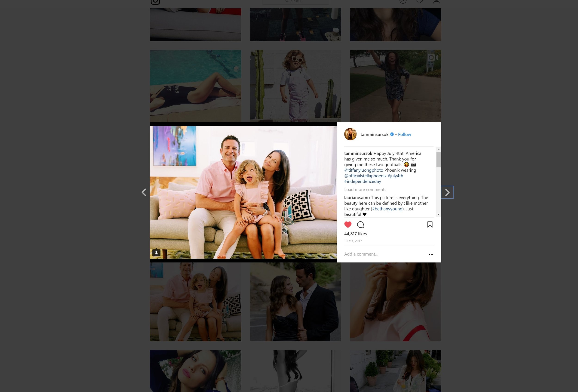Image resolution: width=578 pixels, height=392 pixels.
Task: Show tagged people icon on photo
Action: tap(156, 253)
